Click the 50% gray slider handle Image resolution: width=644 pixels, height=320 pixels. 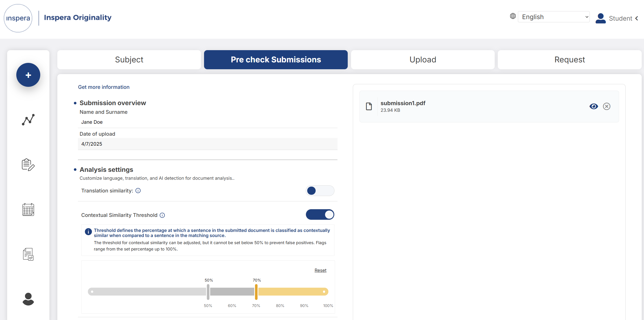pos(208,292)
